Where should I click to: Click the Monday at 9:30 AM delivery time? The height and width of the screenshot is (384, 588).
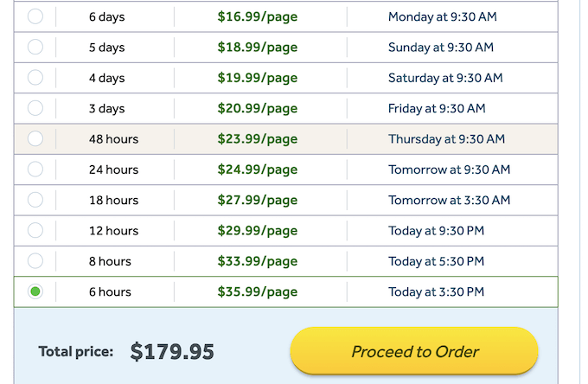(444, 16)
